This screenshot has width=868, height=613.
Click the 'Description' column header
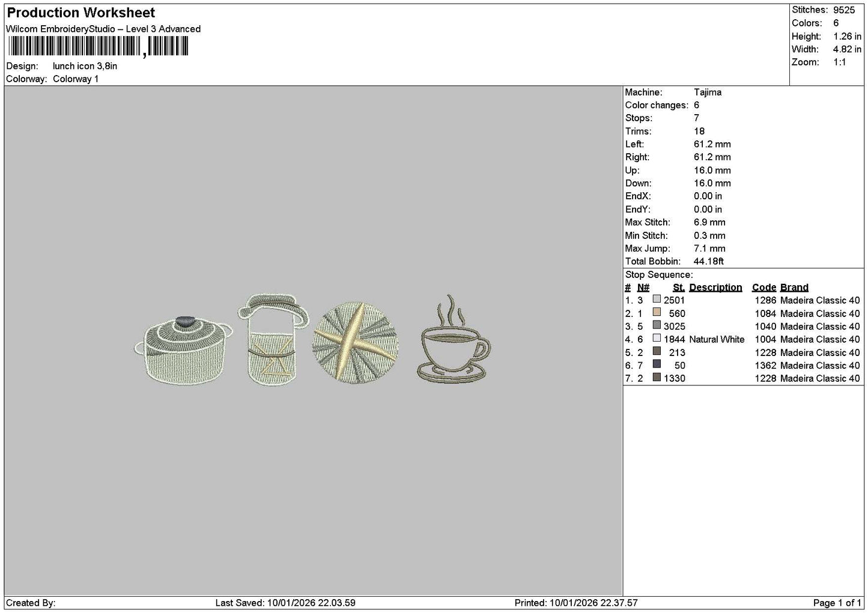(715, 287)
